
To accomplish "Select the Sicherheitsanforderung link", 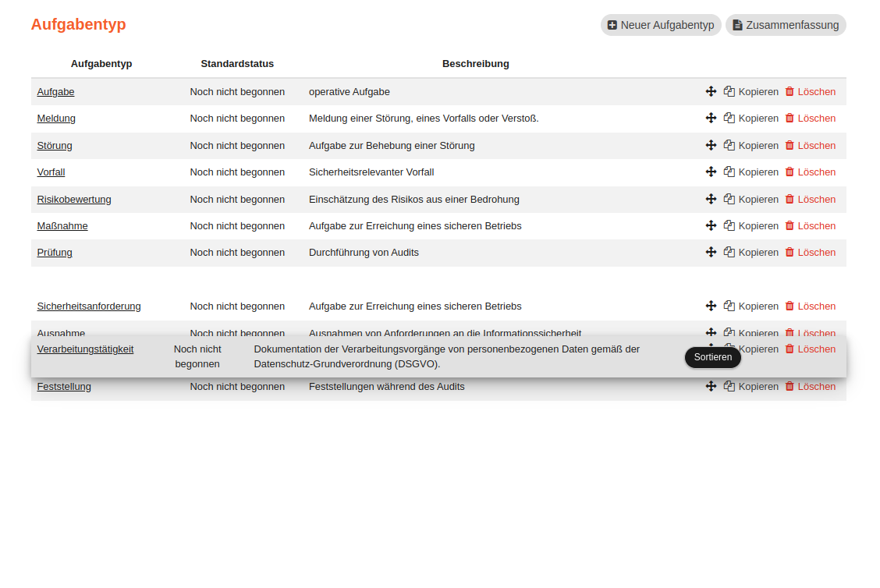I will [x=89, y=306].
